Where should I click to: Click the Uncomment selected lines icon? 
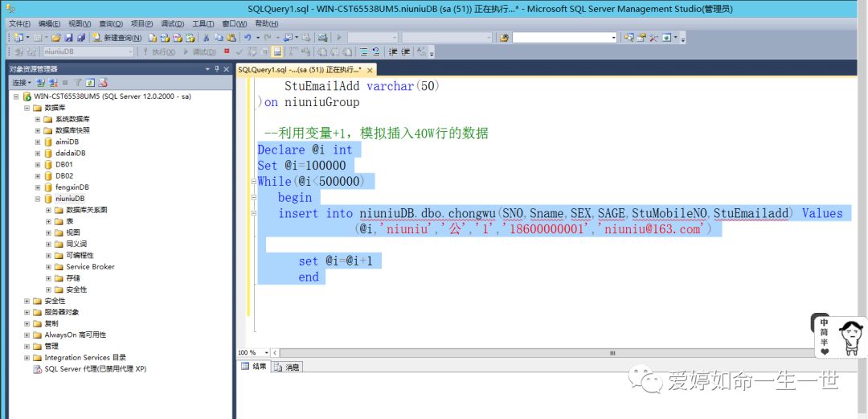[x=376, y=51]
